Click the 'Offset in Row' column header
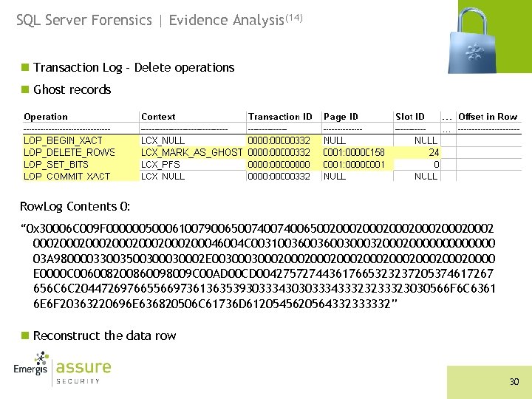 pos(488,117)
